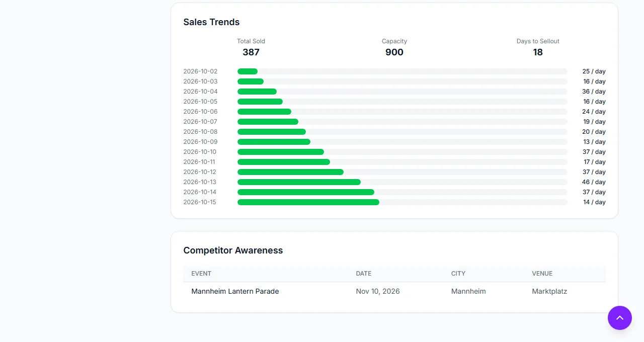Click the 17 / day rate value
This screenshot has height=342, width=644.
click(595, 162)
